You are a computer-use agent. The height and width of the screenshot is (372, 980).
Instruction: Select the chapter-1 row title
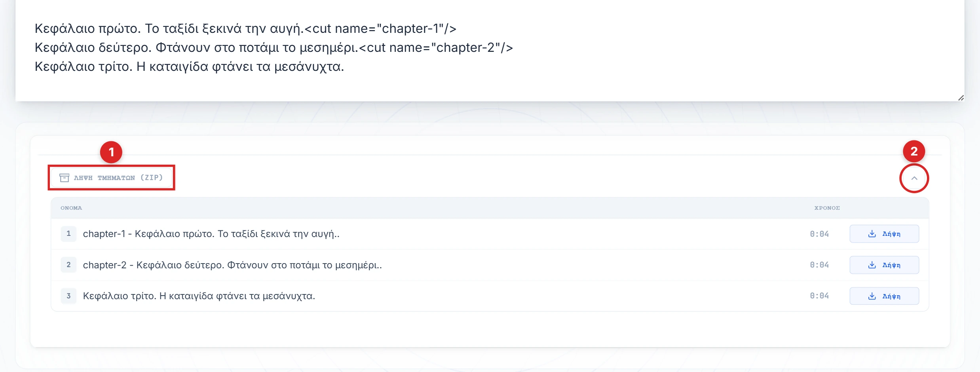point(211,234)
